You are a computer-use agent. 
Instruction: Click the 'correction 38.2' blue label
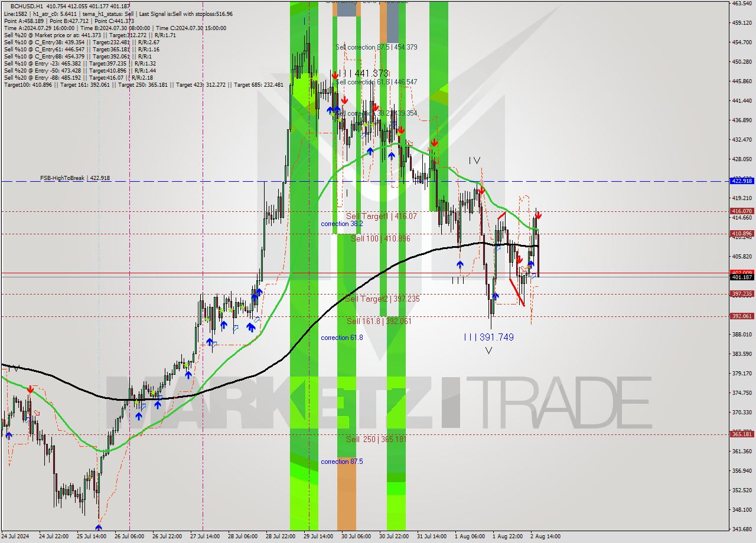[x=342, y=224]
